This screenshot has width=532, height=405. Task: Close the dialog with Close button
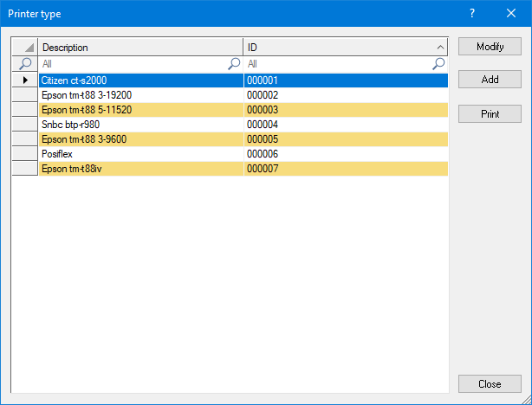point(490,383)
